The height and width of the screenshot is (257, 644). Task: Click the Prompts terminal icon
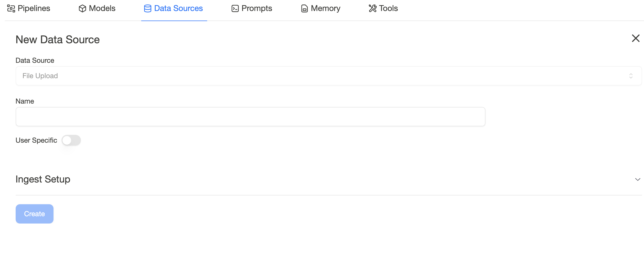tap(235, 9)
